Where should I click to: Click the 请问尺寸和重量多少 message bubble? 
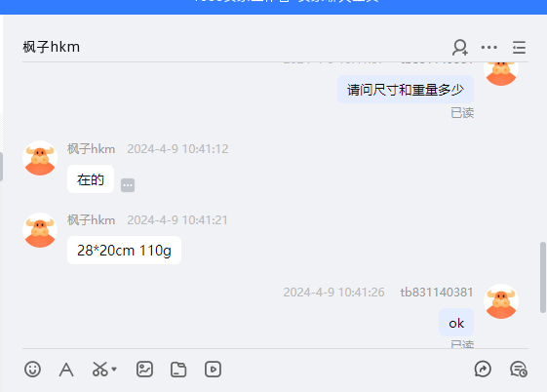[406, 90]
